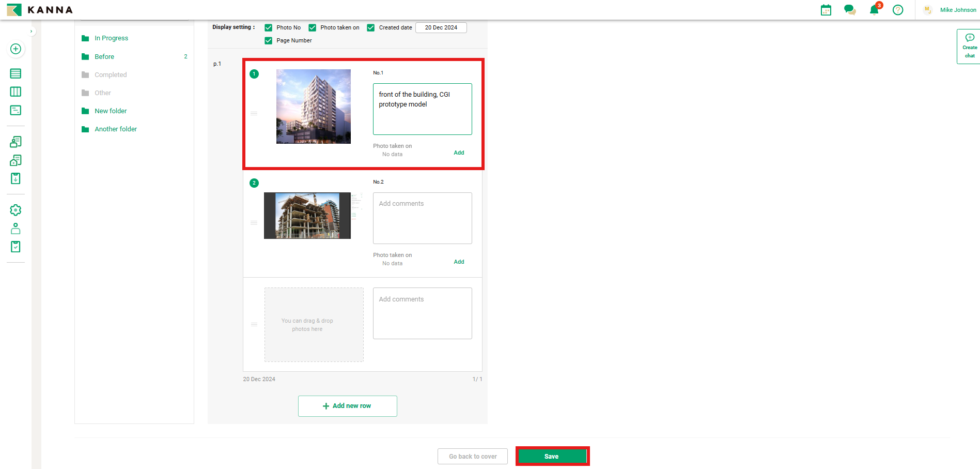The width and height of the screenshot is (980, 469).
Task: Disable the Page Number checkbox
Action: click(x=269, y=41)
